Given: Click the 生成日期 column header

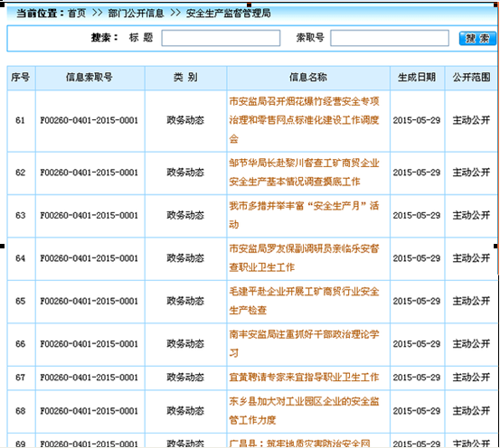Looking at the screenshot, I should [417, 77].
